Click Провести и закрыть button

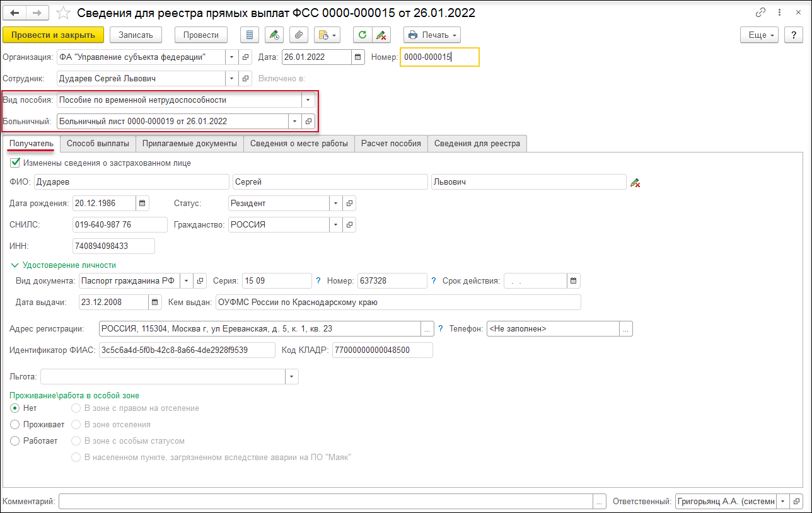pos(53,35)
